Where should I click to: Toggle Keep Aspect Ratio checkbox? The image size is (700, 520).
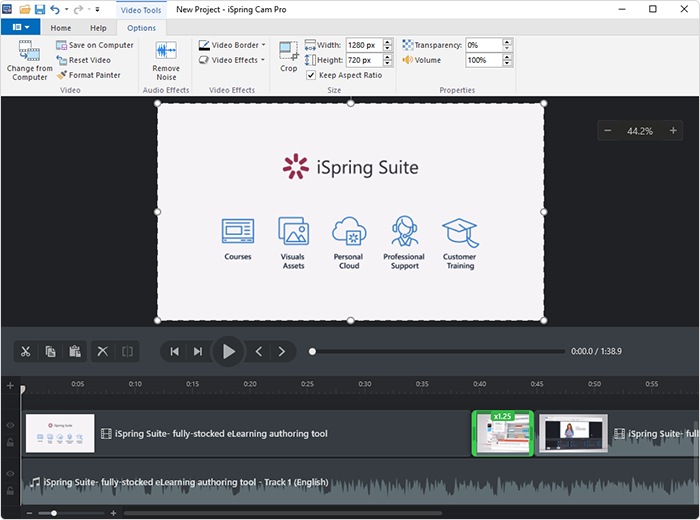(x=311, y=75)
